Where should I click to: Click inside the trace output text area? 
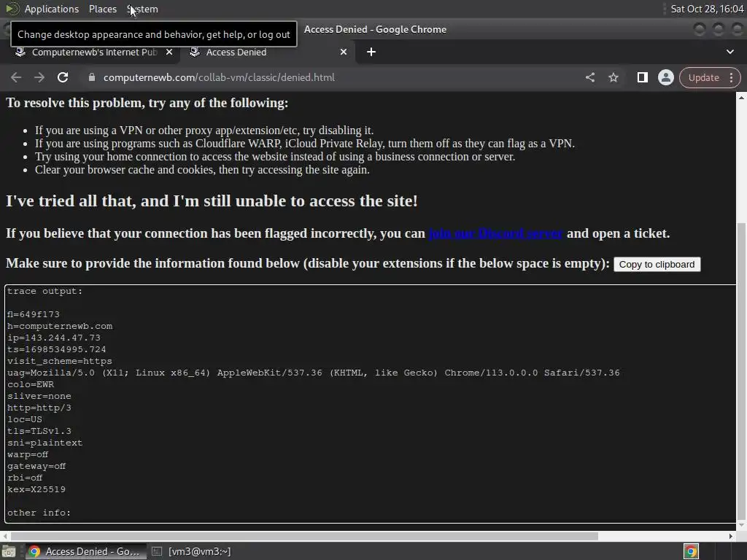(371, 404)
